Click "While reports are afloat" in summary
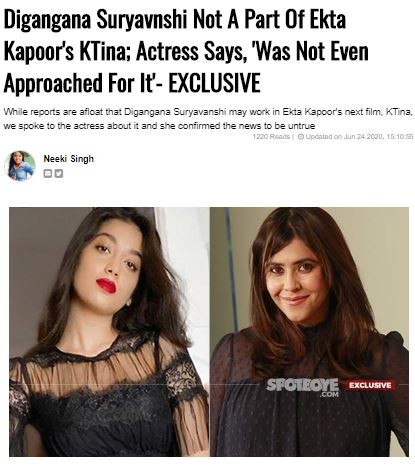Screen dimensions: 415x466 coord(54,112)
